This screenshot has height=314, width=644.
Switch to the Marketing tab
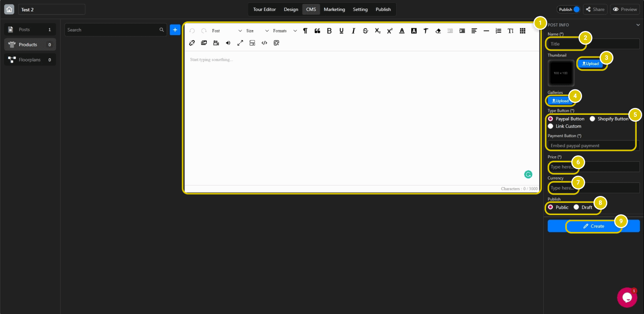coord(334,9)
